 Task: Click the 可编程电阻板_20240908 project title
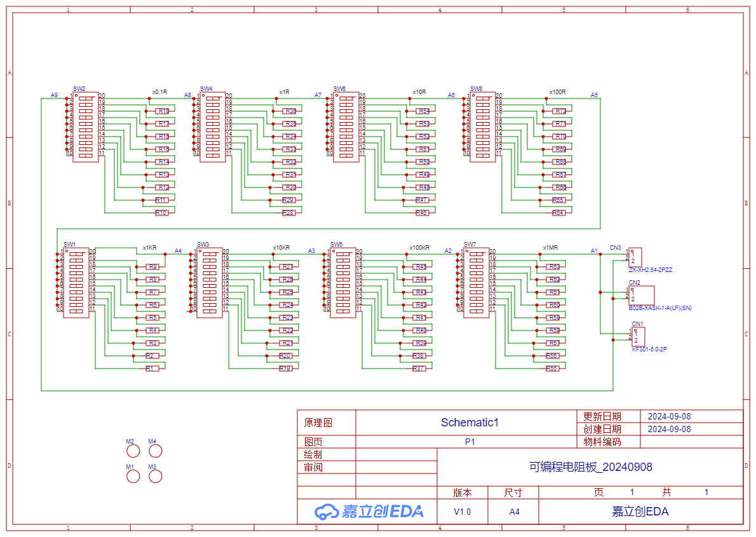(591, 467)
